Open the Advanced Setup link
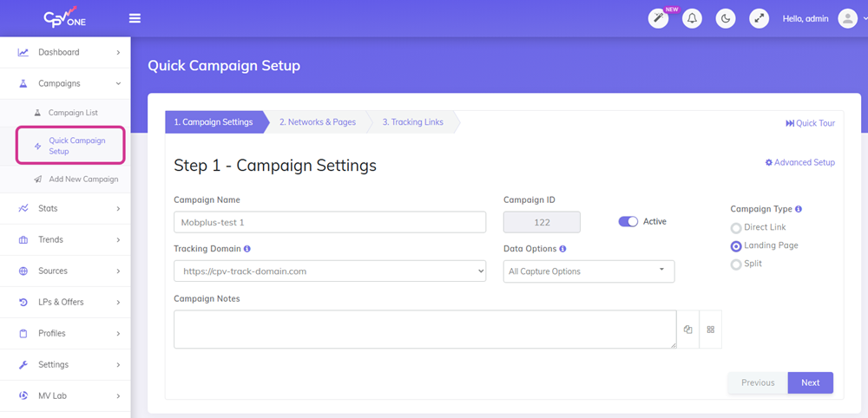Image resolution: width=868 pixels, height=418 pixels. click(800, 162)
